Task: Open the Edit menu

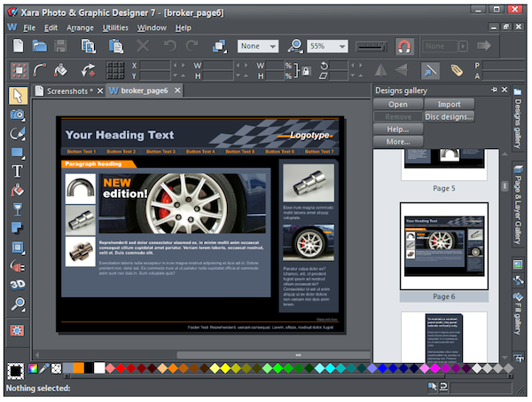Action: click(x=51, y=28)
